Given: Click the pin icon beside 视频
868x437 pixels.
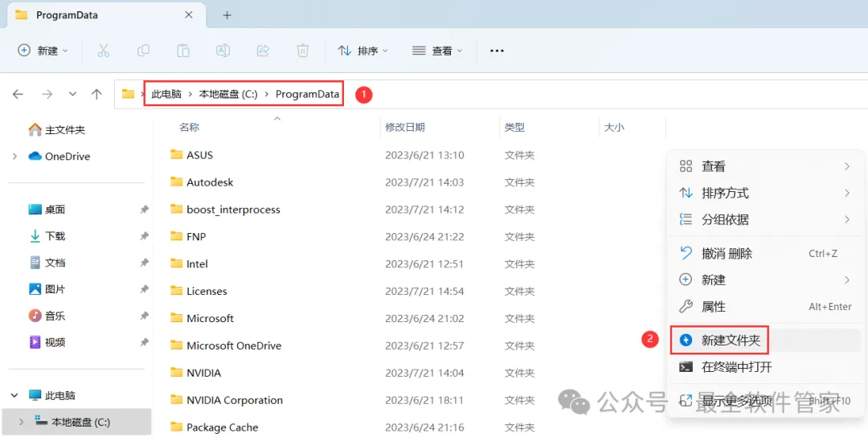Looking at the screenshot, I should [x=145, y=342].
